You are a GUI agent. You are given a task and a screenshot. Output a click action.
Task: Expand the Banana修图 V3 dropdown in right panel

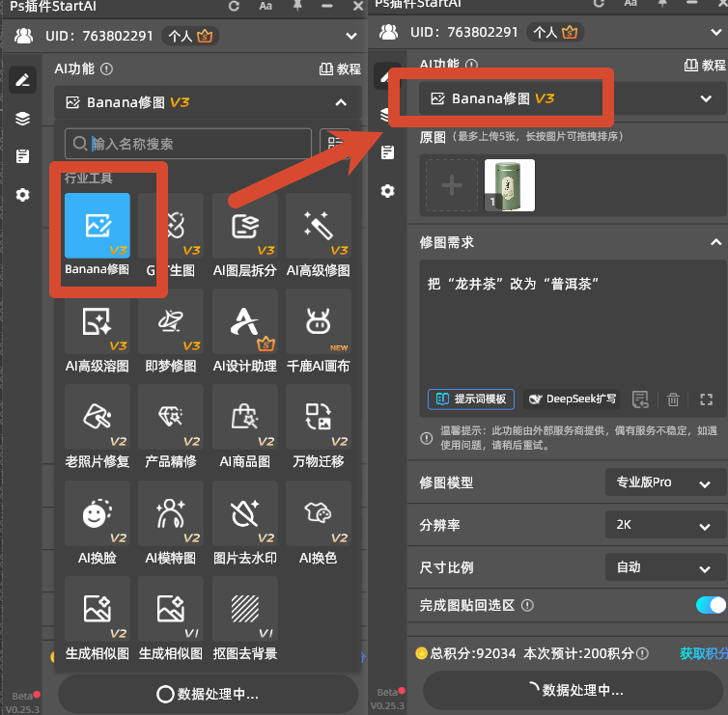click(706, 98)
